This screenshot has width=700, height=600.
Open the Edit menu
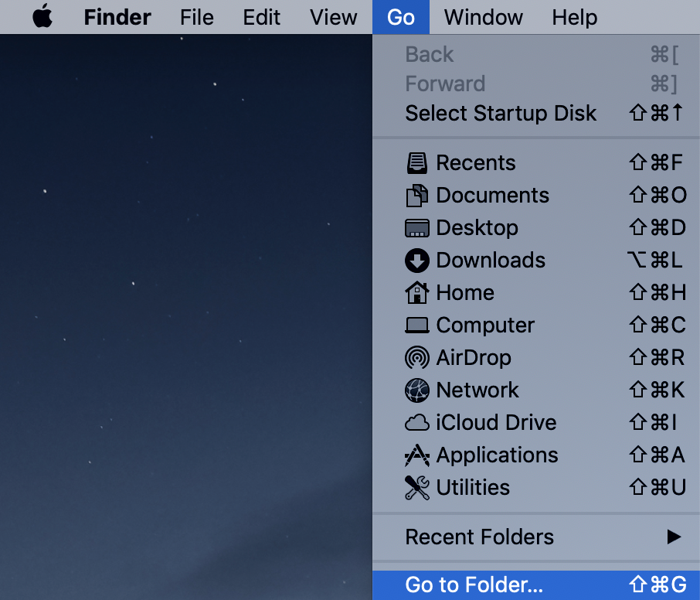click(262, 18)
